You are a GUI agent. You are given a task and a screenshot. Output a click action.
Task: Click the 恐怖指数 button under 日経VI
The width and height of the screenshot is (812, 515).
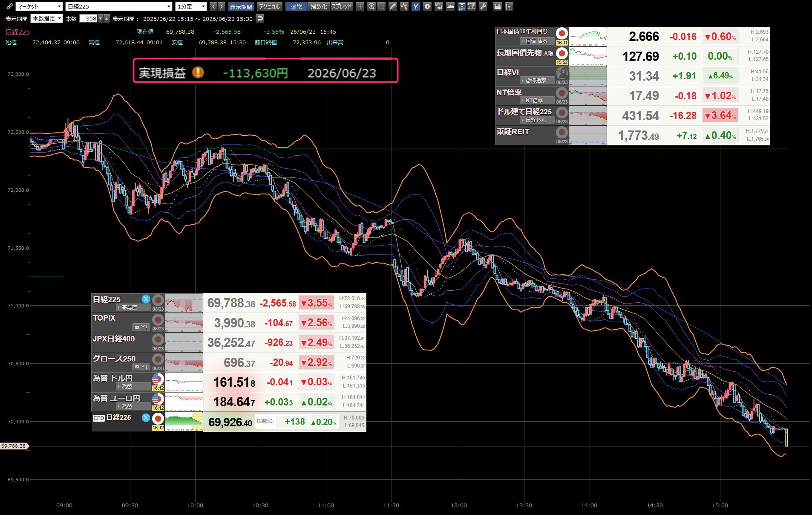(x=537, y=81)
